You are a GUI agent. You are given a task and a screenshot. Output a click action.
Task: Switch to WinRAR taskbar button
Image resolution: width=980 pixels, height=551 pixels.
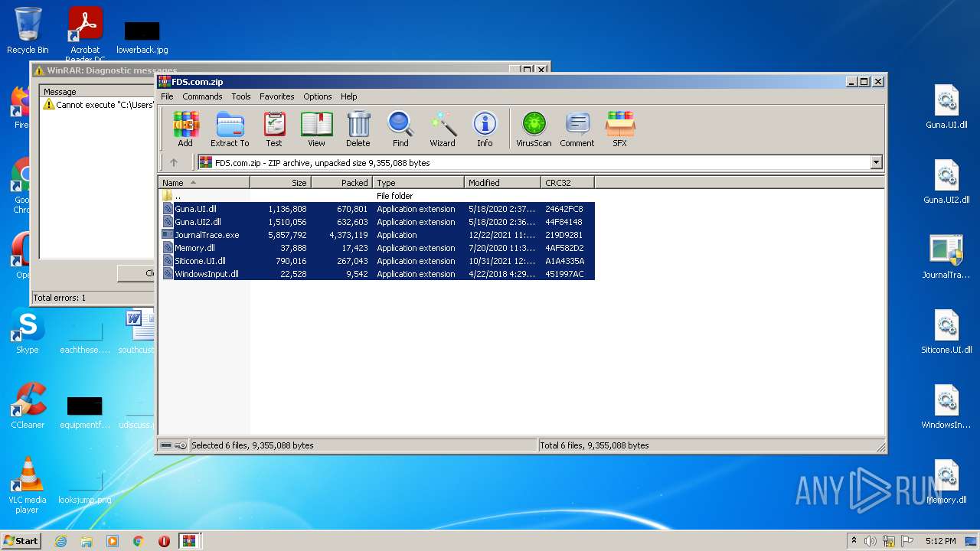189,541
